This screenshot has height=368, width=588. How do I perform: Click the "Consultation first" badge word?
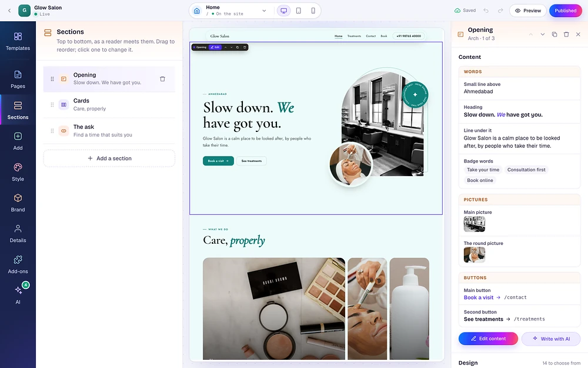pos(526,170)
